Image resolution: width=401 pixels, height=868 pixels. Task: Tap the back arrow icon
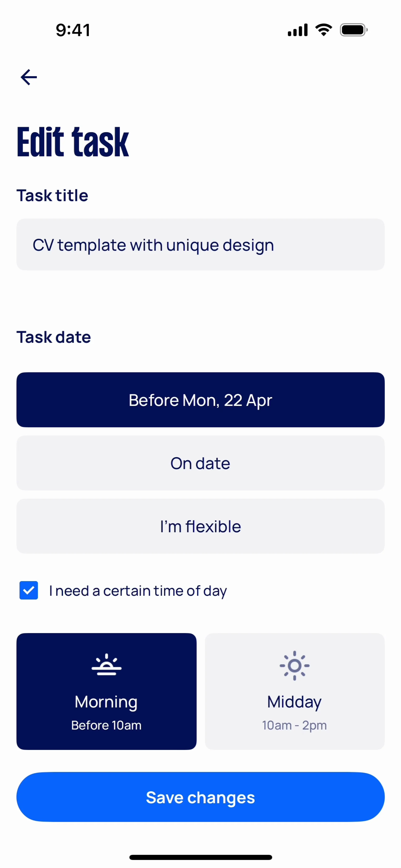29,77
